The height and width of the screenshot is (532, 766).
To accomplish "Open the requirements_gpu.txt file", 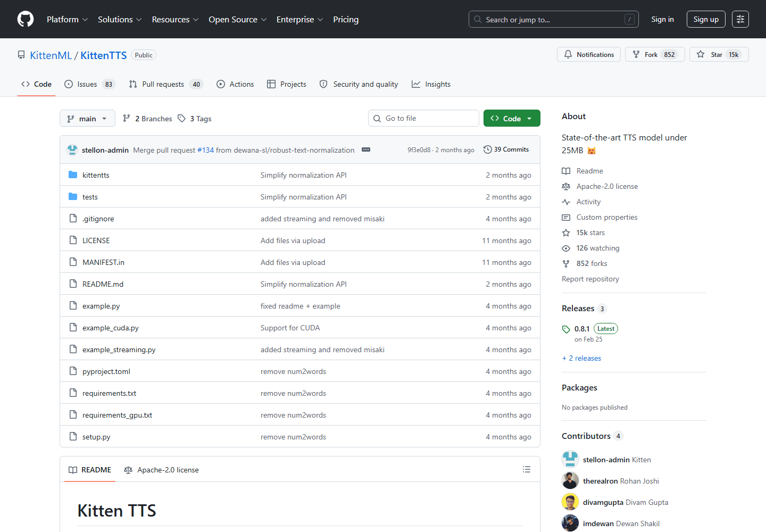I will pyautogui.click(x=117, y=415).
